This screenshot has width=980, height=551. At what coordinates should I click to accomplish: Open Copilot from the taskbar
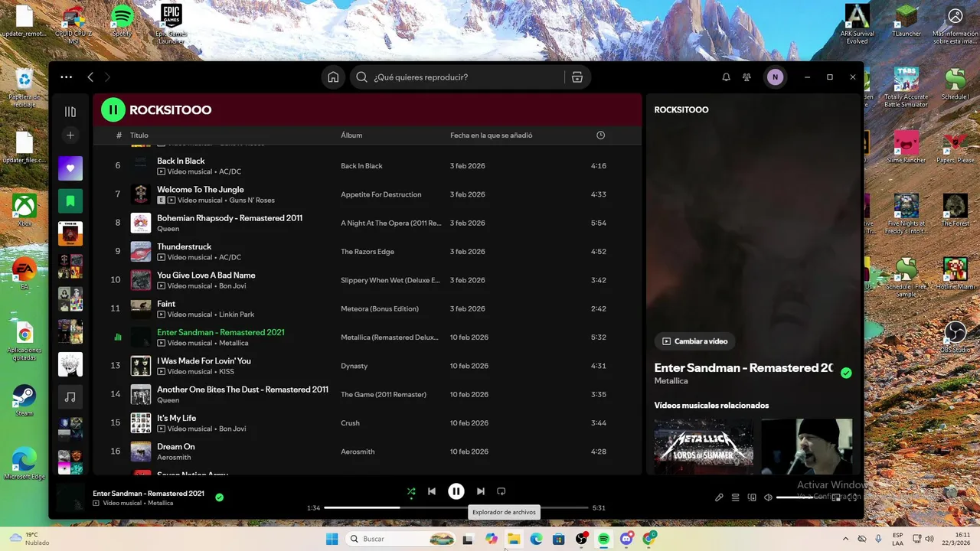click(x=491, y=540)
